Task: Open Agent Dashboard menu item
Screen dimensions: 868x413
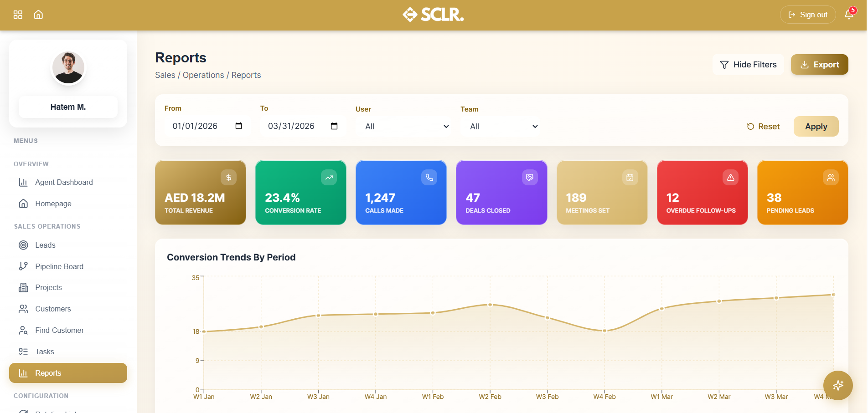Action: [x=68, y=182]
